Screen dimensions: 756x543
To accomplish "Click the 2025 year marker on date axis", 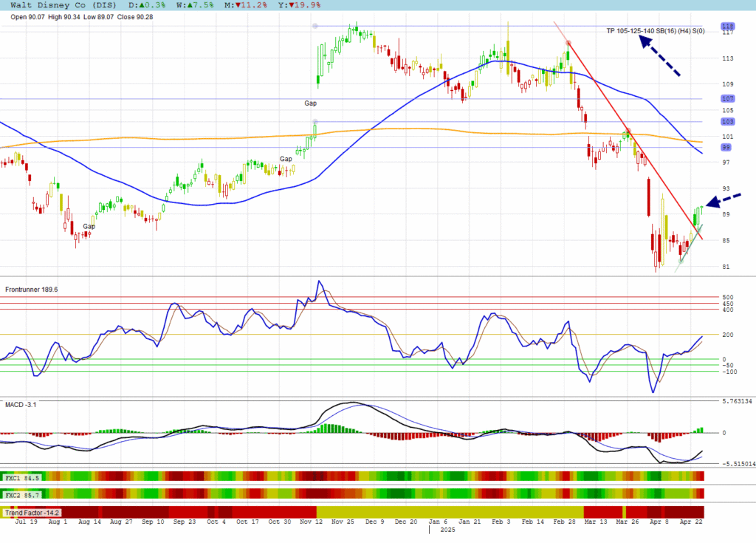I will (447, 530).
